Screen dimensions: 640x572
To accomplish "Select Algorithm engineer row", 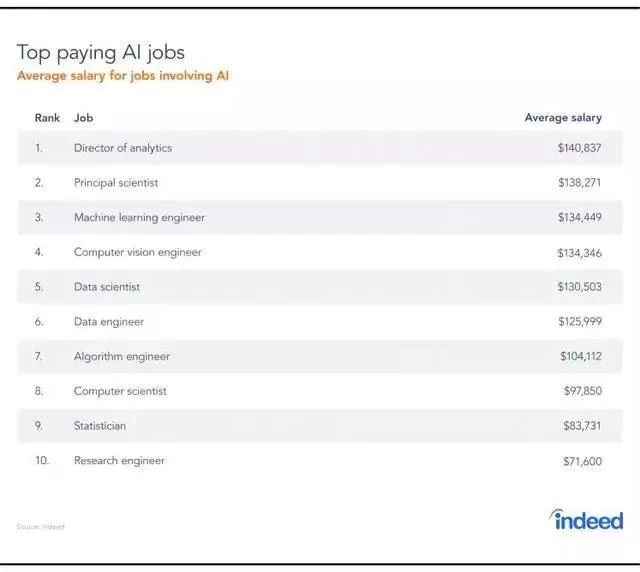I will tap(122, 356).
